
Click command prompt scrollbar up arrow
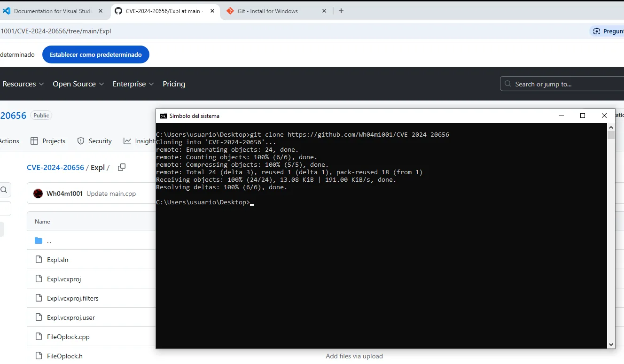click(x=611, y=127)
